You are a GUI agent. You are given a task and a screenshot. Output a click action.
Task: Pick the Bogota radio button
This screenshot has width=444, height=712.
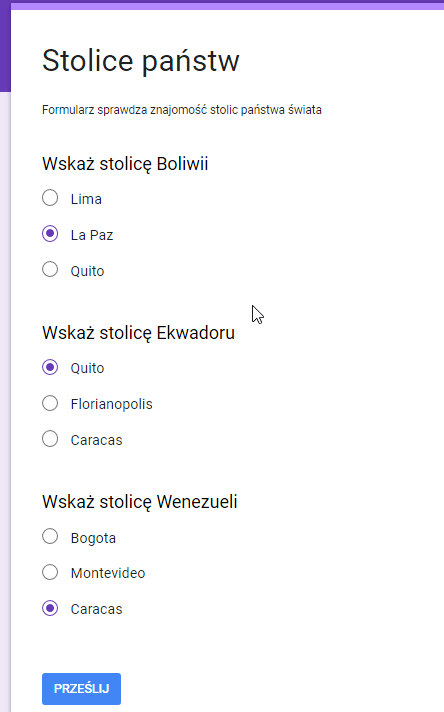coord(50,536)
